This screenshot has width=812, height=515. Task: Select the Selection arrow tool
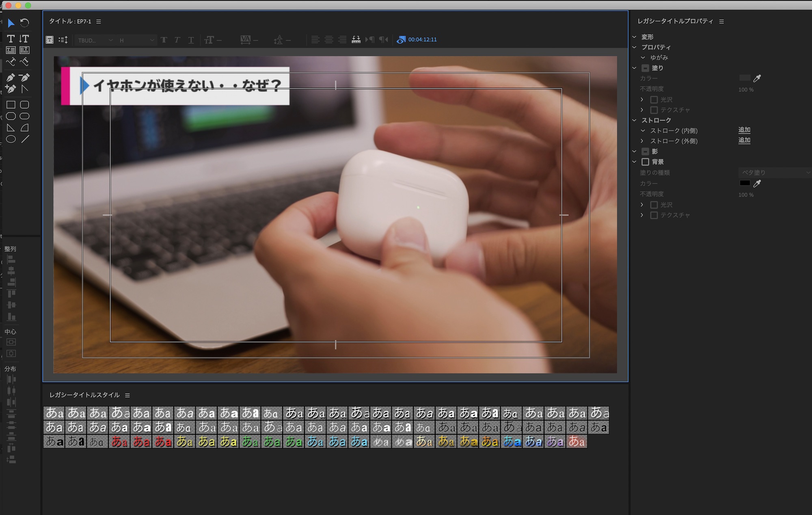click(11, 23)
